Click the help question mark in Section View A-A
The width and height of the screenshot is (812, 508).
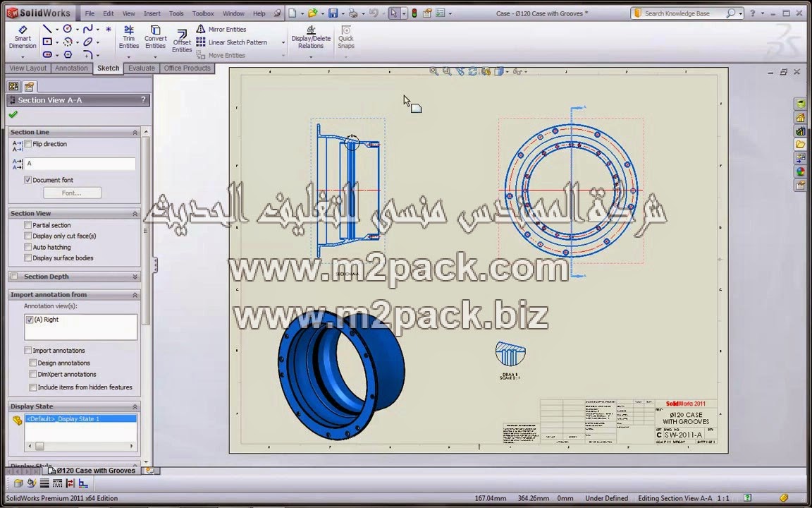pos(144,100)
